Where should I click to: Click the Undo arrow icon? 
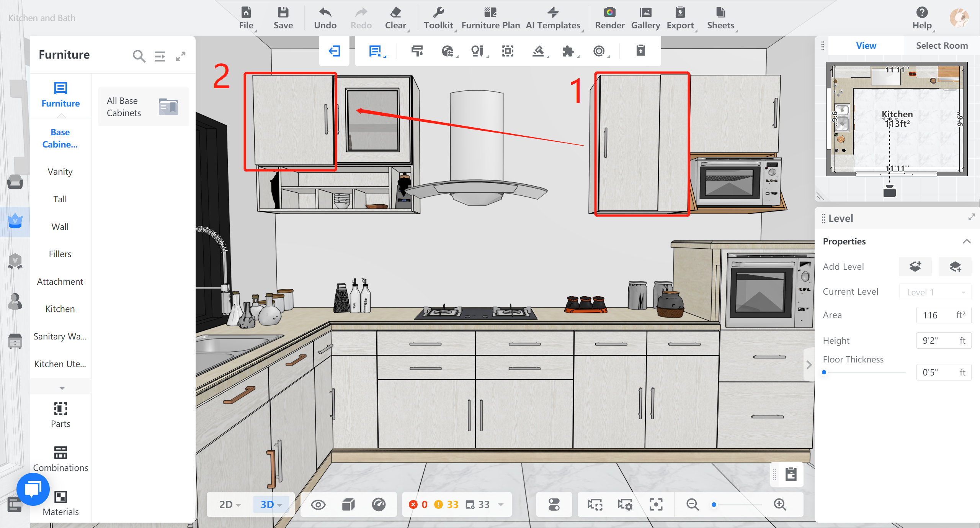pyautogui.click(x=325, y=13)
